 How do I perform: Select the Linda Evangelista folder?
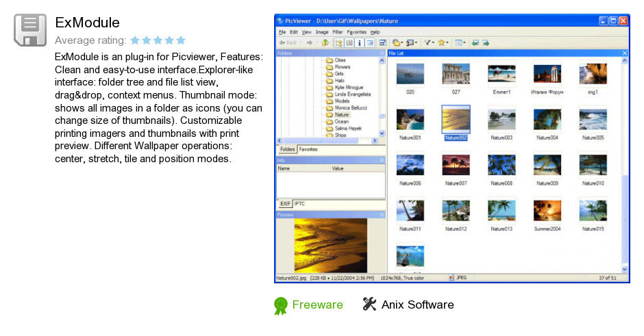point(348,94)
